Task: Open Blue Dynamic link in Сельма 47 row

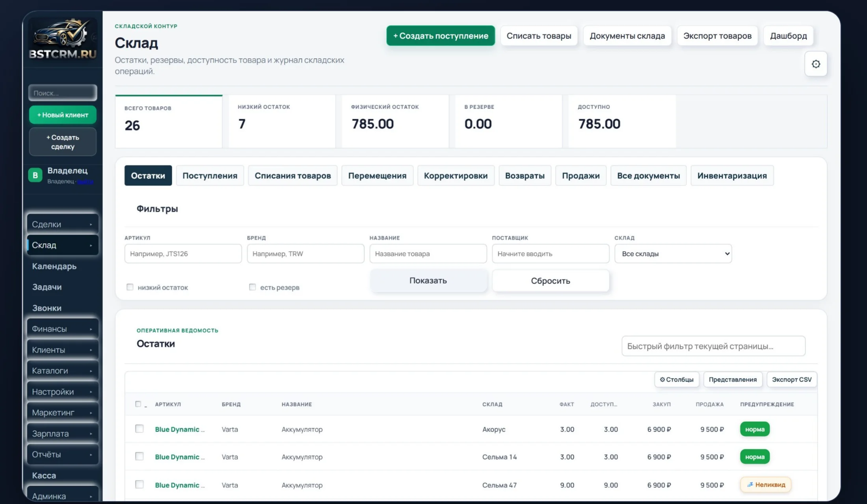Action: click(180, 485)
